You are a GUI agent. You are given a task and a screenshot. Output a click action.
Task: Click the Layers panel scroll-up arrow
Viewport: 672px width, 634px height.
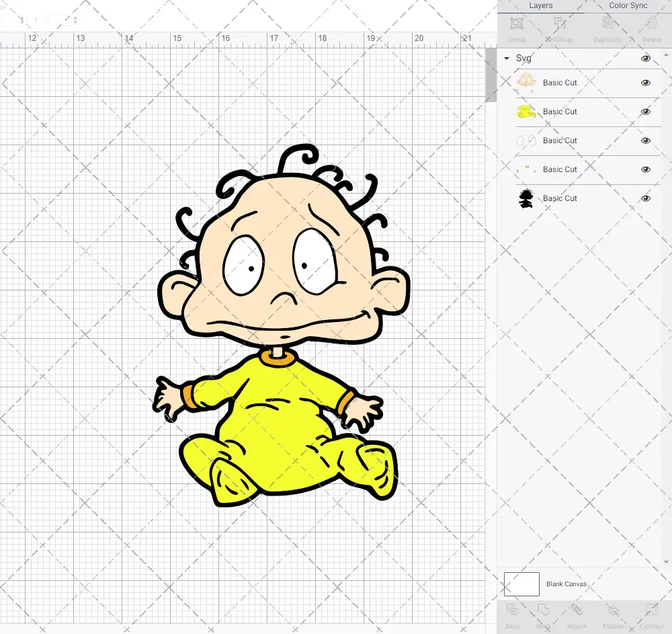point(665,55)
